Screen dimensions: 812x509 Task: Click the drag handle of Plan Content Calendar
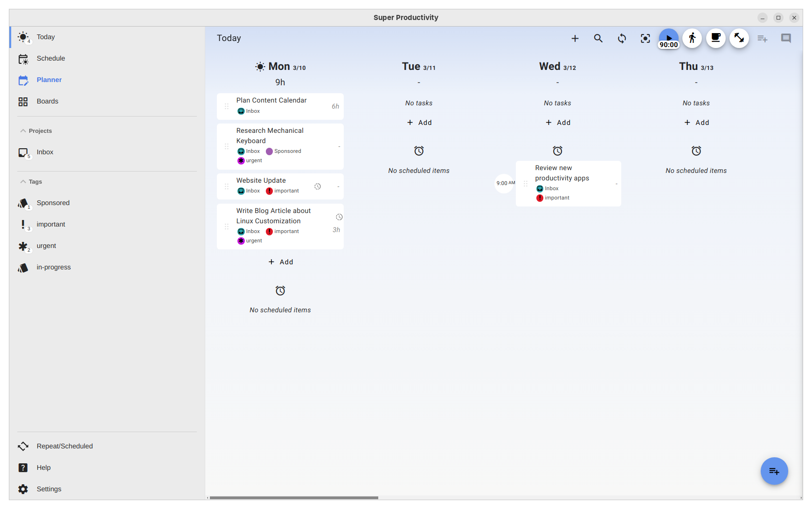click(x=227, y=106)
